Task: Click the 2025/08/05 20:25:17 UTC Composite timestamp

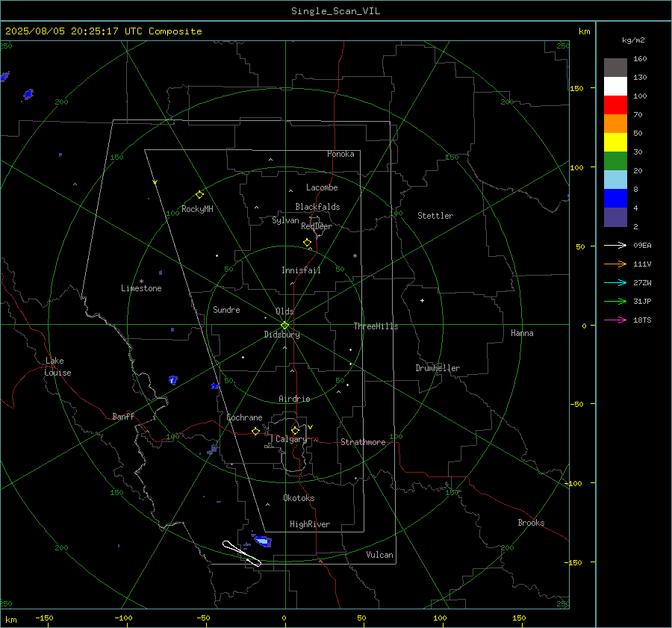Action: coord(103,31)
